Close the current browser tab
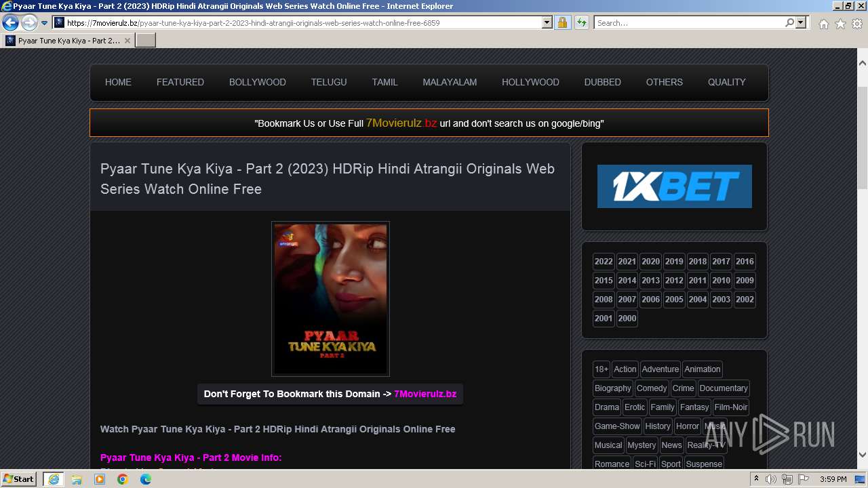The image size is (868, 488). pyautogui.click(x=127, y=41)
